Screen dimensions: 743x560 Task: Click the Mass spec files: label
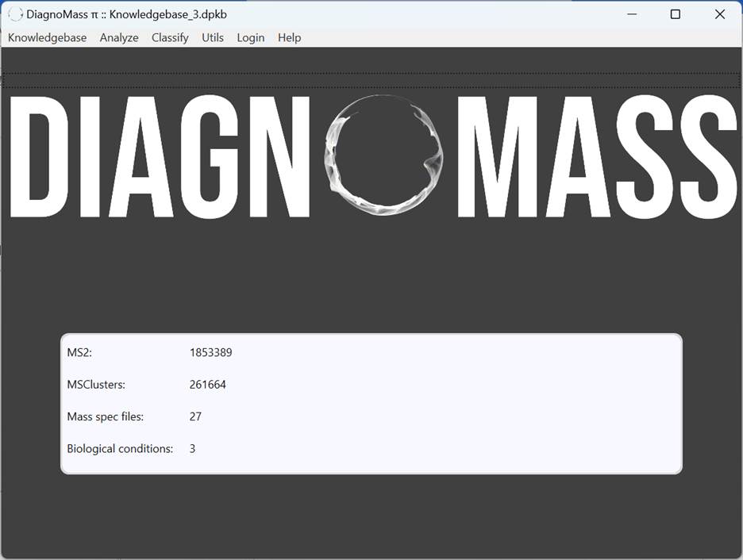click(106, 416)
